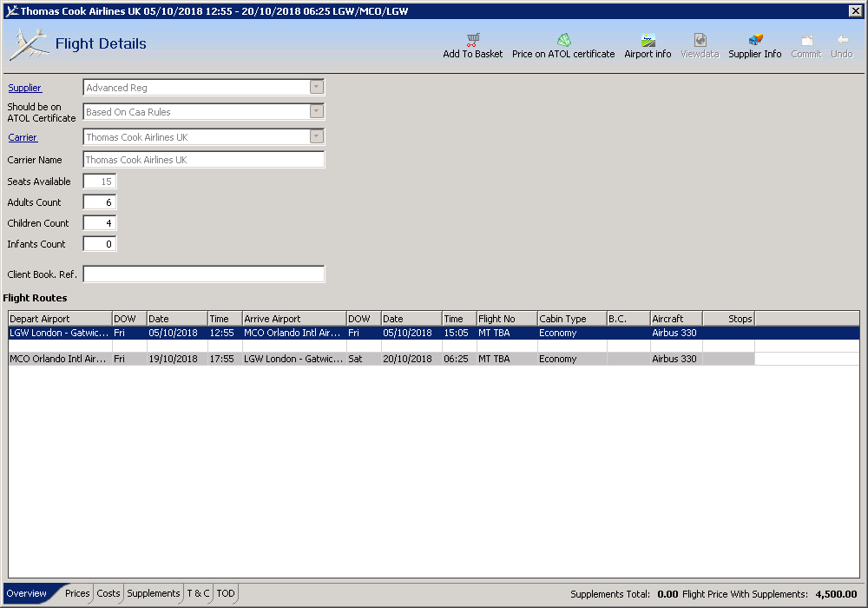Follow the Supplier link label
This screenshot has height=608, width=868.
[24, 88]
